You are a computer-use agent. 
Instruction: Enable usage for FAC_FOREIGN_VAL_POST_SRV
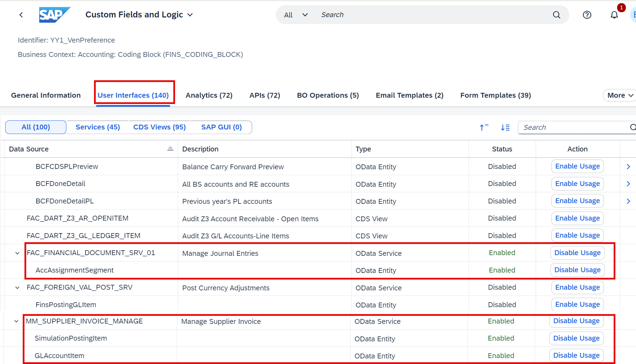(577, 287)
